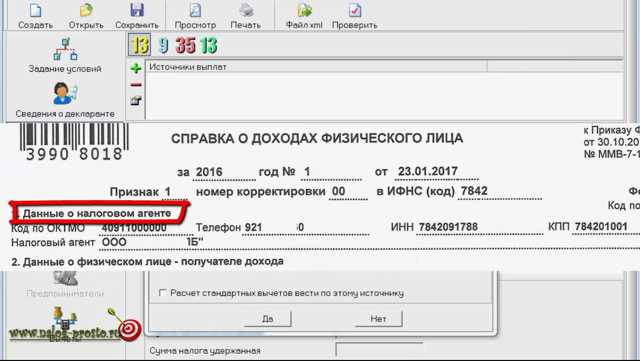This screenshot has height=361, width=640.
Task: Open Задание условий section
Action: pyautogui.click(x=65, y=55)
